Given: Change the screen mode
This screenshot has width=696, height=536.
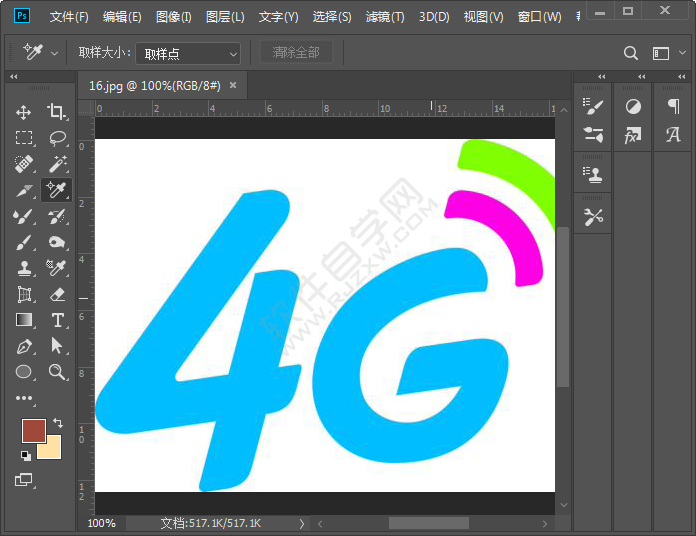Looking at the screenshot, I should coord(24,480).
